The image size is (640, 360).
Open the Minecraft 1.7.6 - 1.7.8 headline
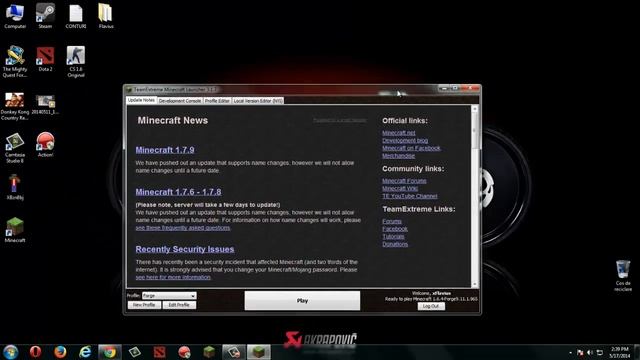tap(178, 192)
